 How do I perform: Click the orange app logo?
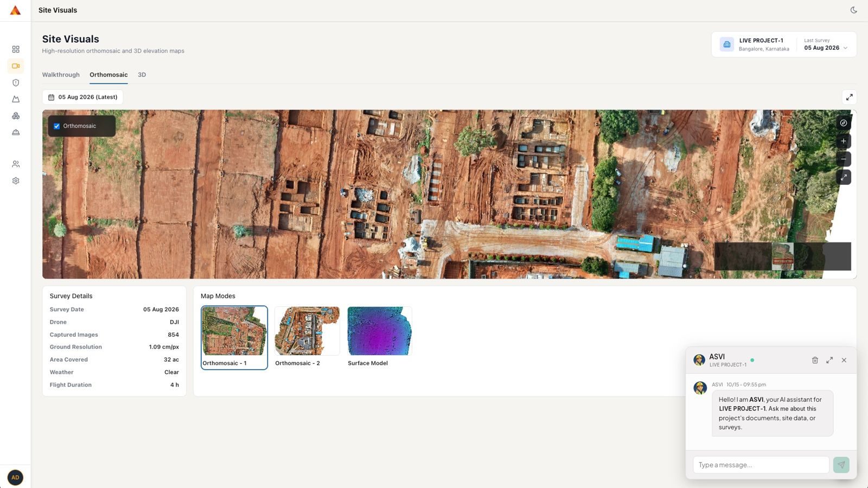click(15, 10)
